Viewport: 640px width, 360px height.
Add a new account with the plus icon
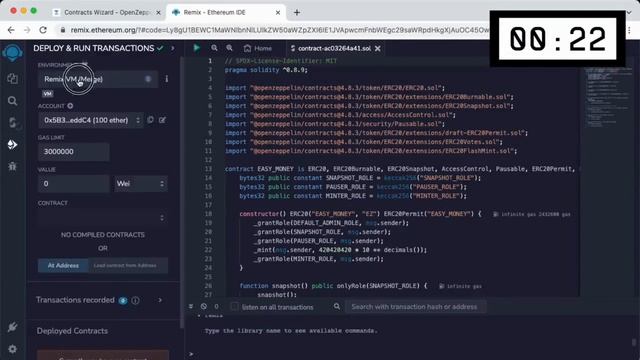(x=70, y=106)
